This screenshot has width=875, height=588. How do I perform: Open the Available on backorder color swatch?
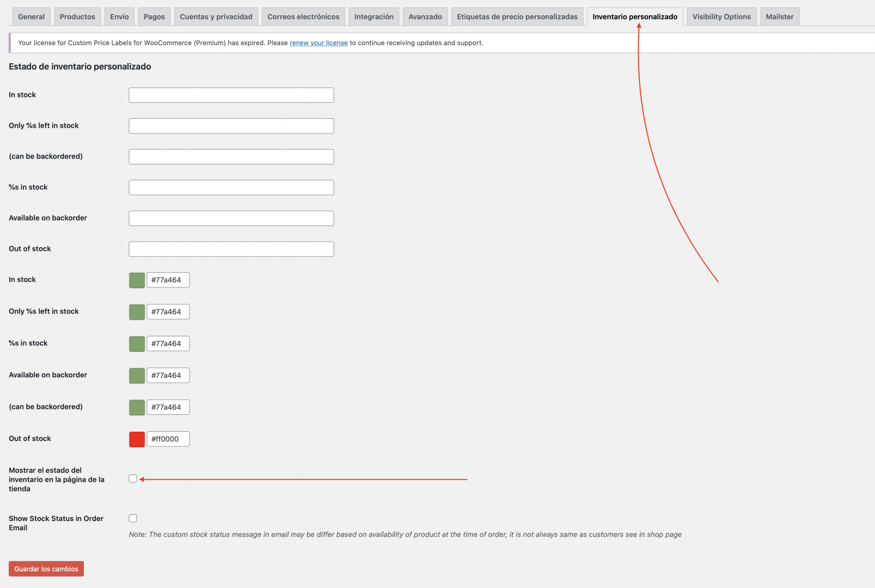(137, 376)
